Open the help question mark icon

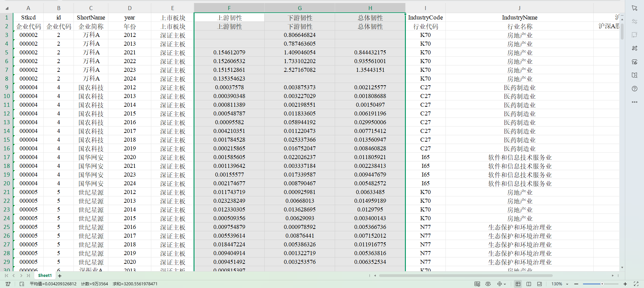634,89
